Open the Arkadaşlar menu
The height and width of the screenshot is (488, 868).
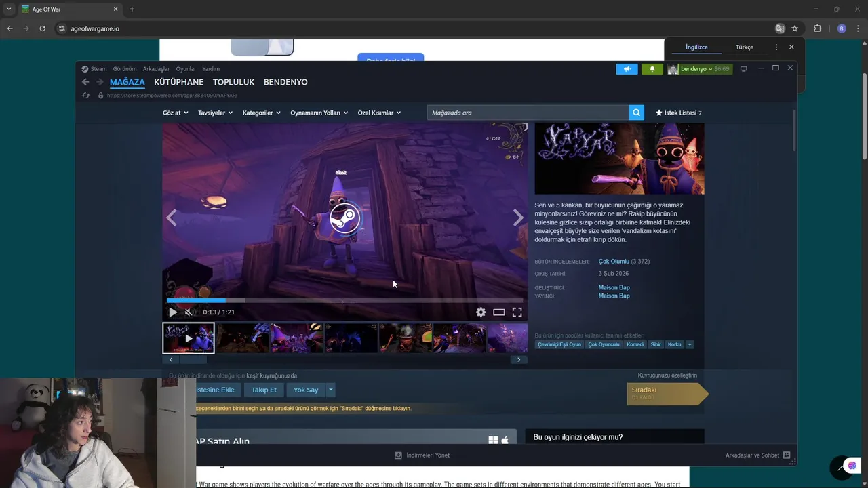(x=156, y=69)
